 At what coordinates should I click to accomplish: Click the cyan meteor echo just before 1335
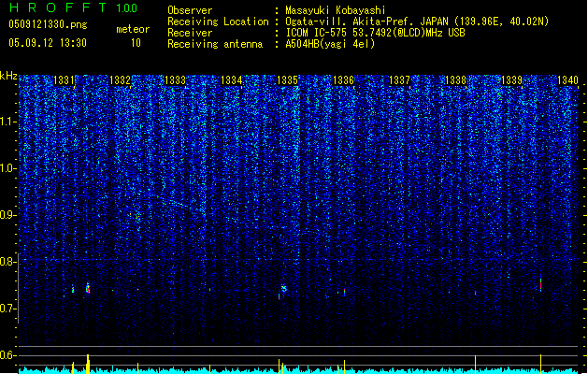click(x=284, y=288)
